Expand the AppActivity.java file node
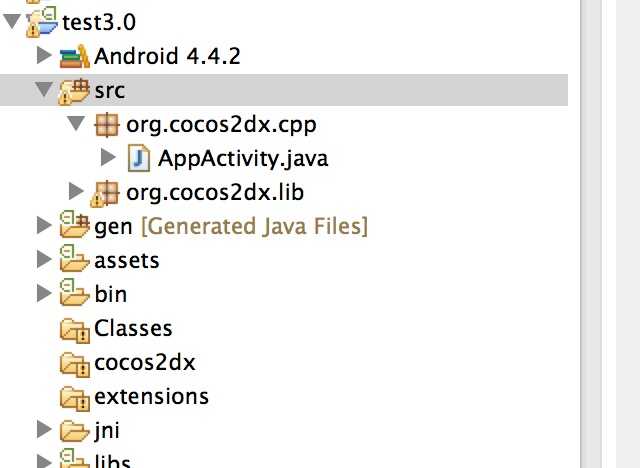The width and height of the screenshot is (644, 468). coord(108,157)
